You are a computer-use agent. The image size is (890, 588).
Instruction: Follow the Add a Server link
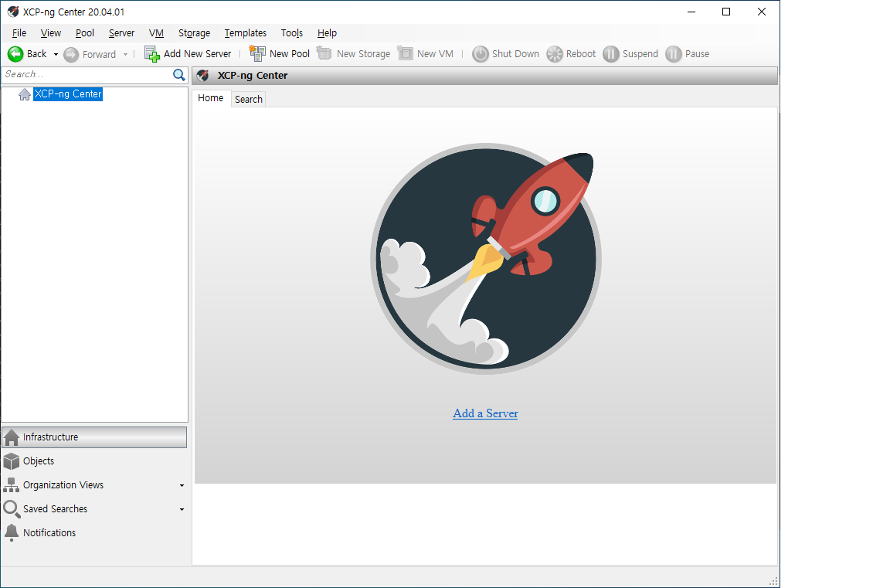coord(485,413)
